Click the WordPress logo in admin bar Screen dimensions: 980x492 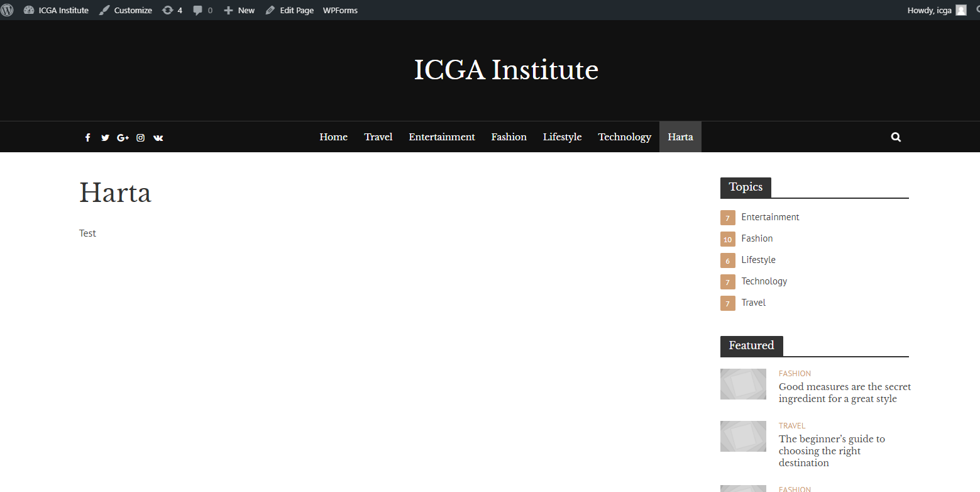[x=8, y=10]
